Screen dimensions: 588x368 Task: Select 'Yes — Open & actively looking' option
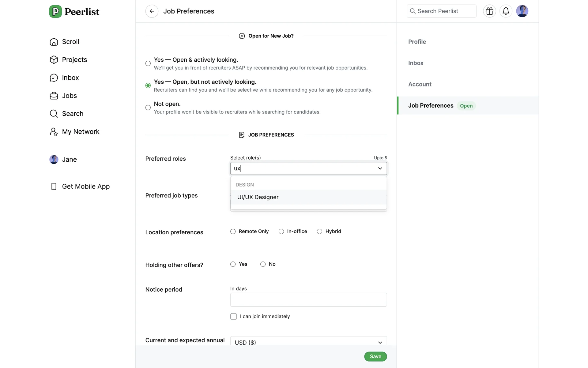click(x=148, y=63)
